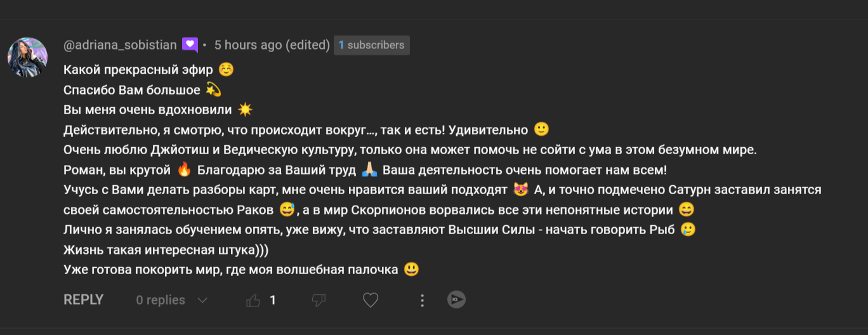Like the comment with thumbs-up icon
This screenshot has width=868, height=335.
tap(253, 300)
